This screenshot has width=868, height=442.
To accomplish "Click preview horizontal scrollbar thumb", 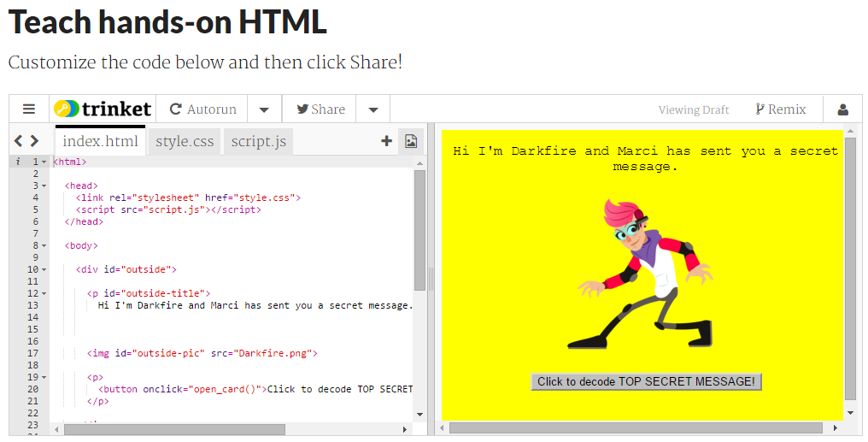I will coord(636,427).
